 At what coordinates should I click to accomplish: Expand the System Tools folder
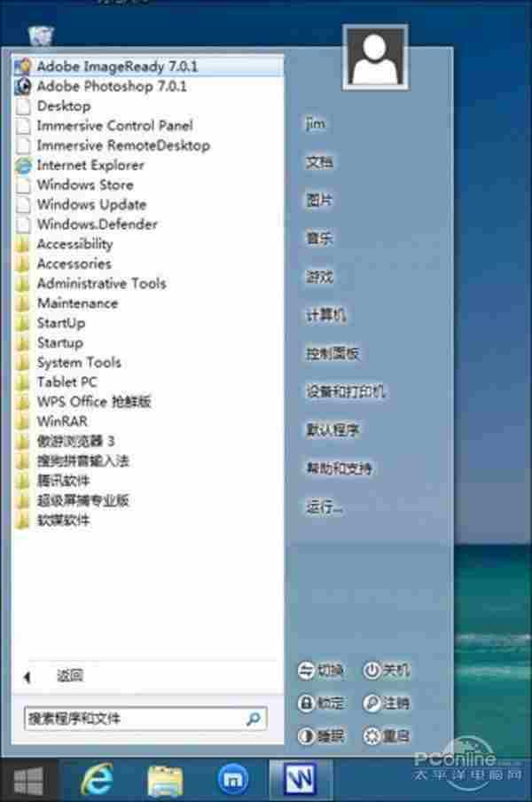[79, 362]
